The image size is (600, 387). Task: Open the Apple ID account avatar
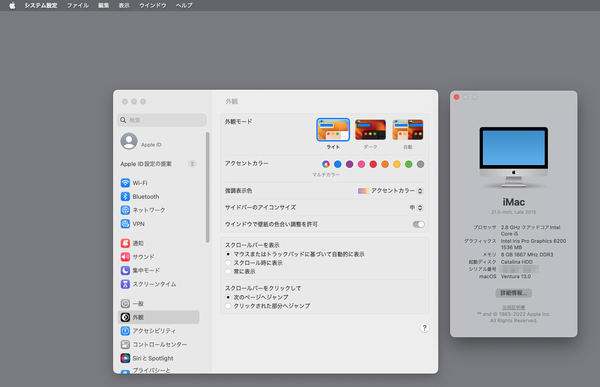coord(129,141)
